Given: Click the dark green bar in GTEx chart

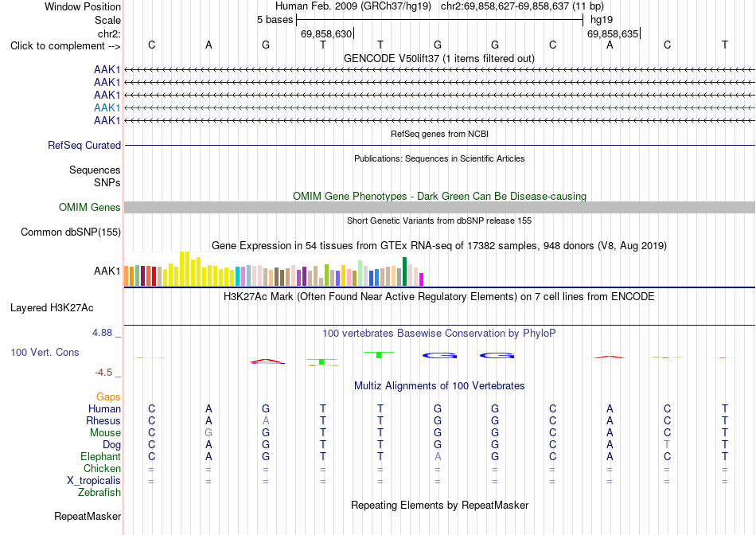Looking at the screenshot, I should tap(404, 271).
